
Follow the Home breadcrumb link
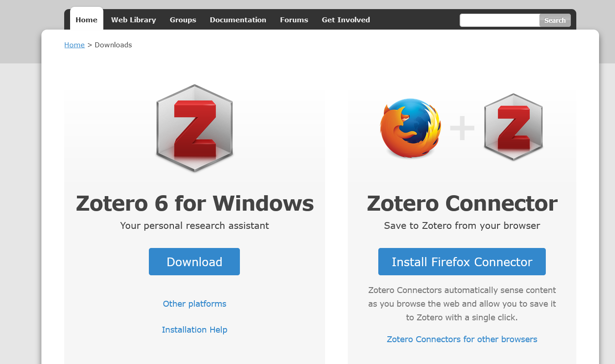(x=74, y=45)
